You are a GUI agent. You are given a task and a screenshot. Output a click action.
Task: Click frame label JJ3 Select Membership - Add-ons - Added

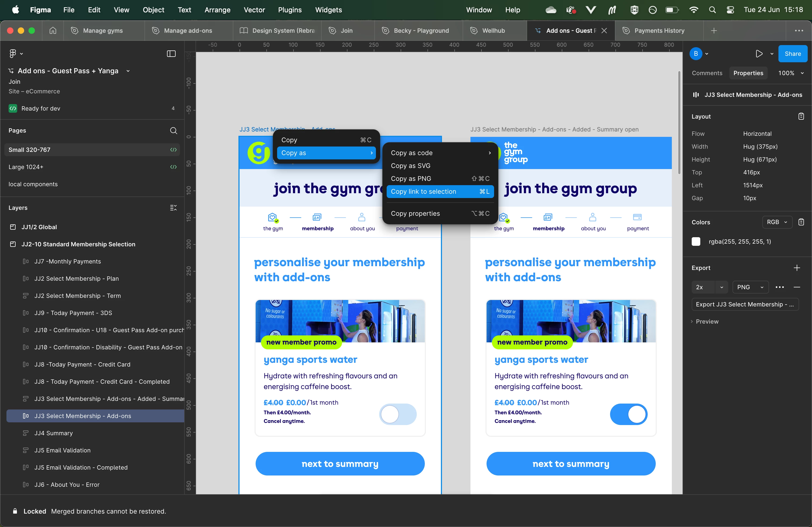tap(554, 130)
